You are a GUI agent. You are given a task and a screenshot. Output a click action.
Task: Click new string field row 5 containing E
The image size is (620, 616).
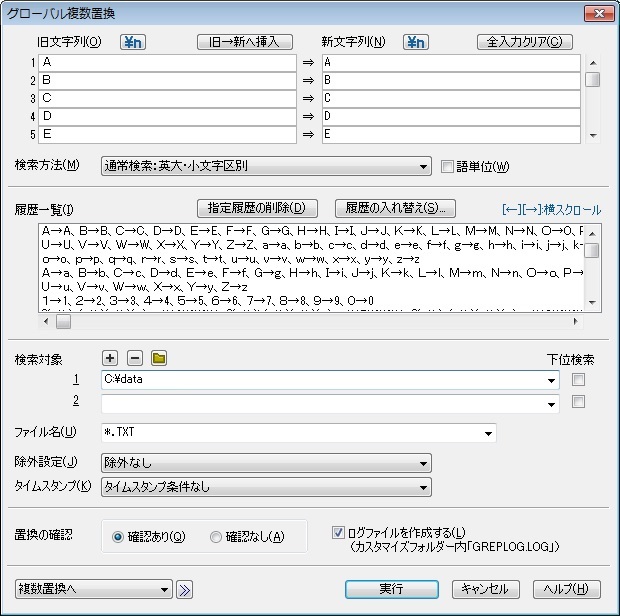[x=451, y=134]
